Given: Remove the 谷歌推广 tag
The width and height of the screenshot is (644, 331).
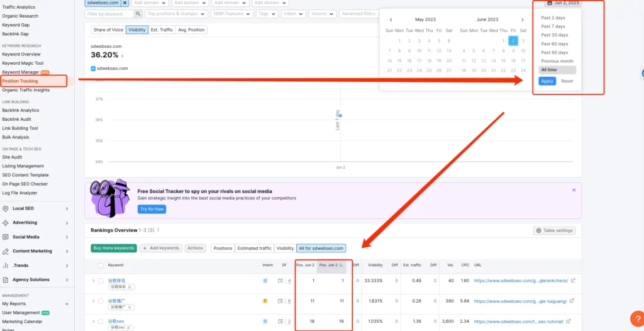Looking at the screenshot, I should click(x=130, y=307).
